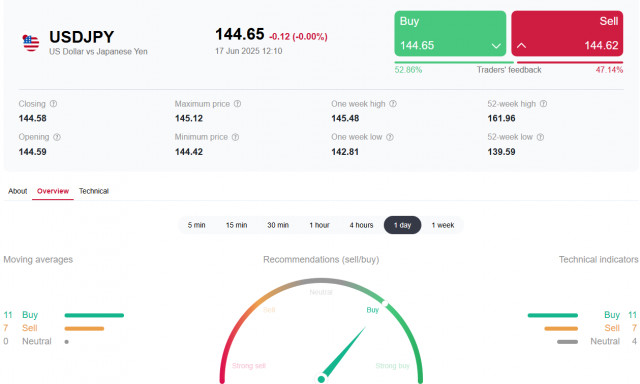This screenshot has width=640, height=384.
Task: Click the Strong buy gauge label
Action: tap(393, 366)
